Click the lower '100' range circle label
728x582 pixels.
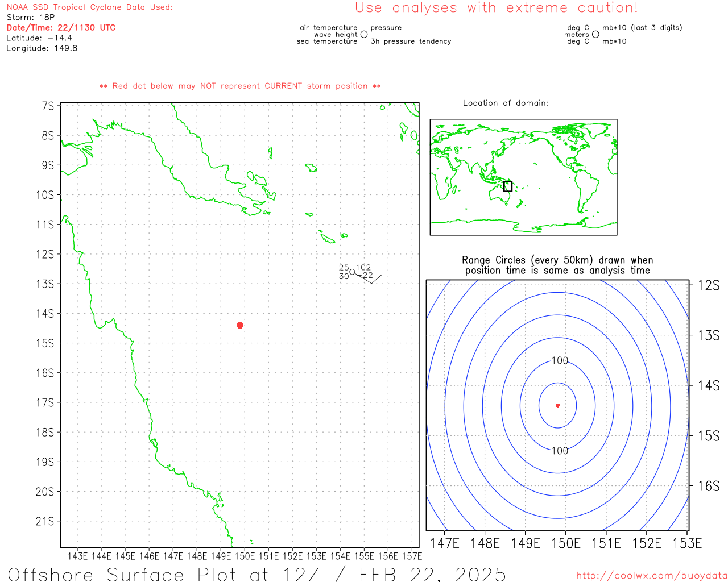tap(560, 451)
